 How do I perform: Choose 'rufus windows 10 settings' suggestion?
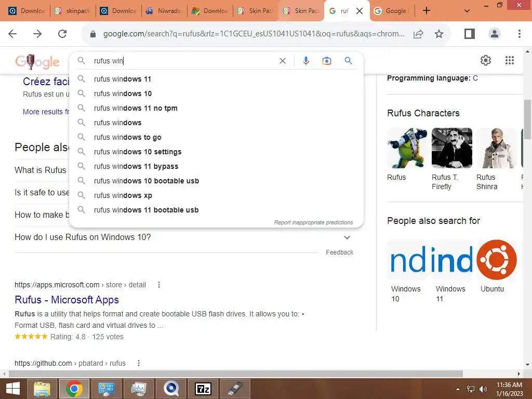pos(217,152)
